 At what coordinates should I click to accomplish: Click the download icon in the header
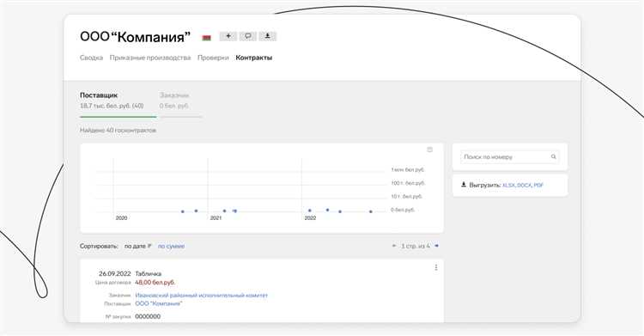tap(267, 36)
